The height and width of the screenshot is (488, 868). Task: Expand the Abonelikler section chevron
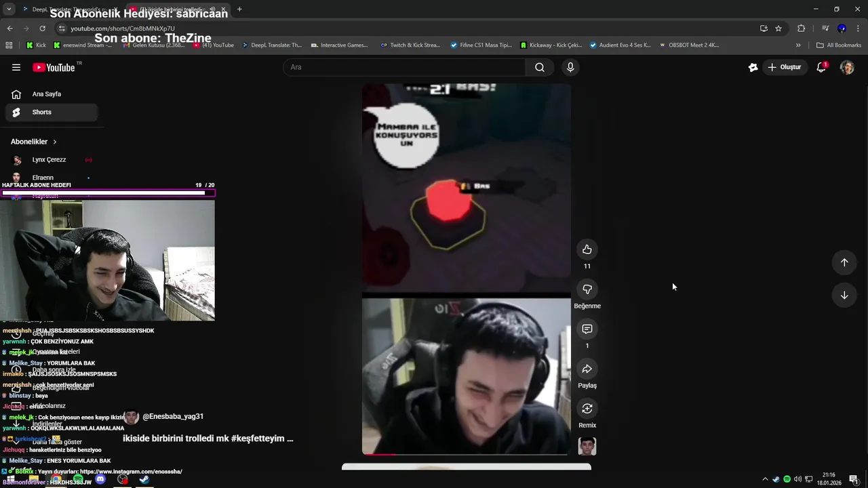click(x=55, y=142)
